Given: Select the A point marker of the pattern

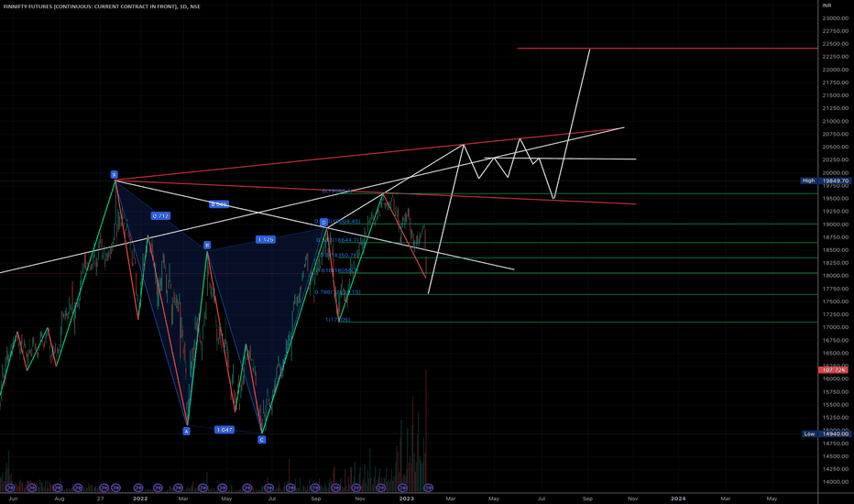Looking at the screenshot, I should click(186, 431).
